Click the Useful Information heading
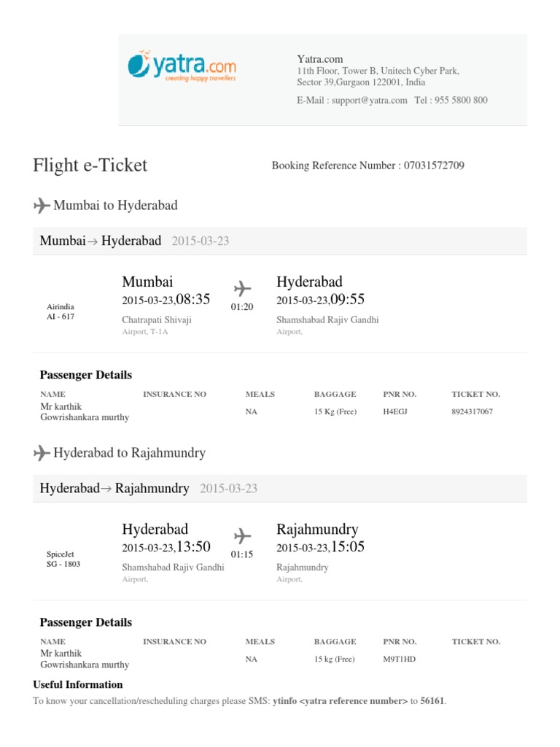The width and height of the screenshot is (560, 747). tap(78, 684)
